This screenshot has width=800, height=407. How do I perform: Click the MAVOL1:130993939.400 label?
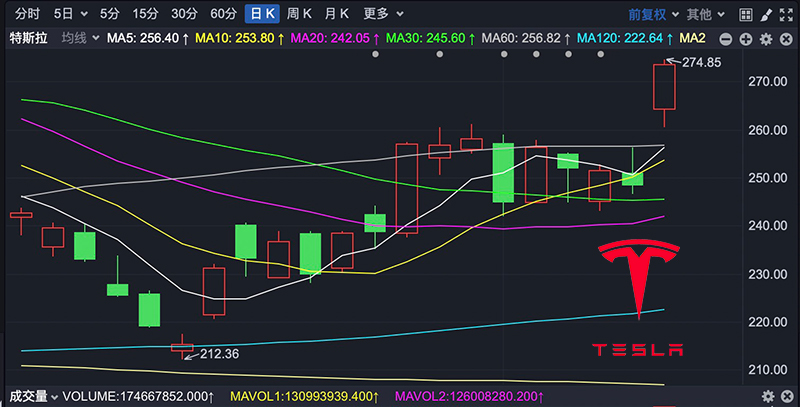[305, 396]
